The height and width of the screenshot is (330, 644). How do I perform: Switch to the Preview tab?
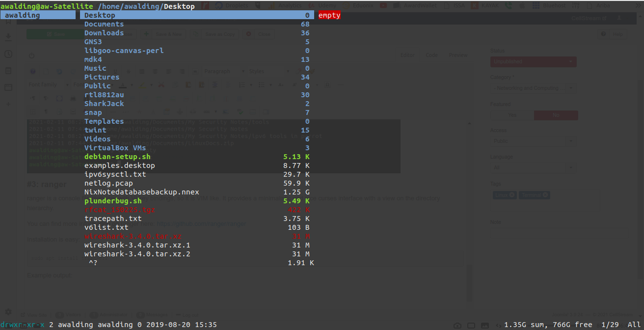458,55
